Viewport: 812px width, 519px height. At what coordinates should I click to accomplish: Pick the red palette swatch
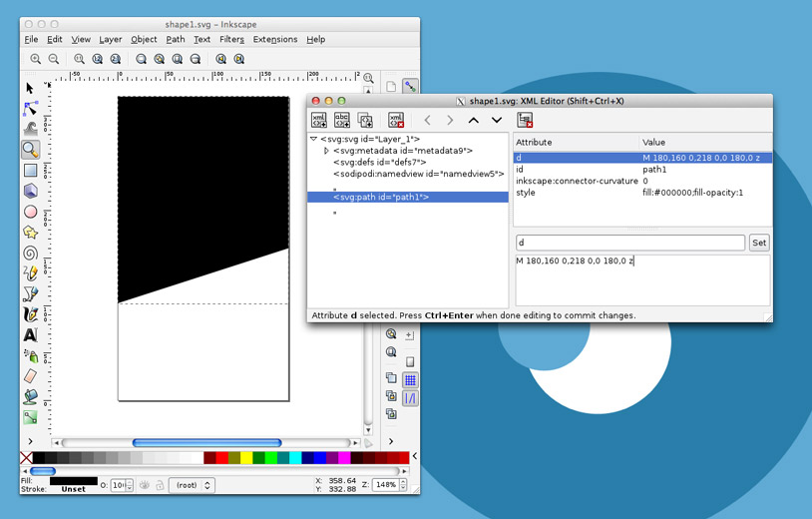(222, 458)
